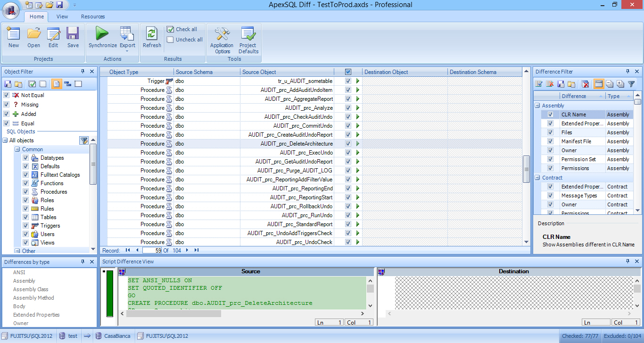This screenshot has width=644, height=343.
Task: Toggle the Added filter checkbox
Action: coord(6,114)
